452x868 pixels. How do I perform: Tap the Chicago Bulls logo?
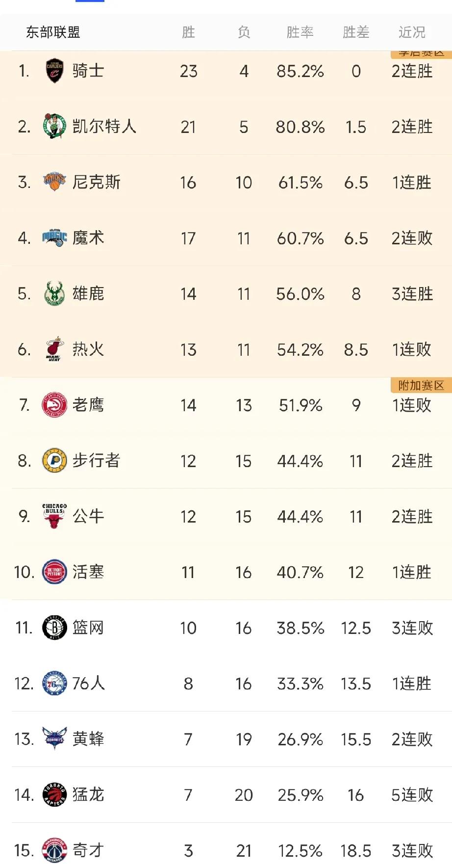click(x=54, y=516)
